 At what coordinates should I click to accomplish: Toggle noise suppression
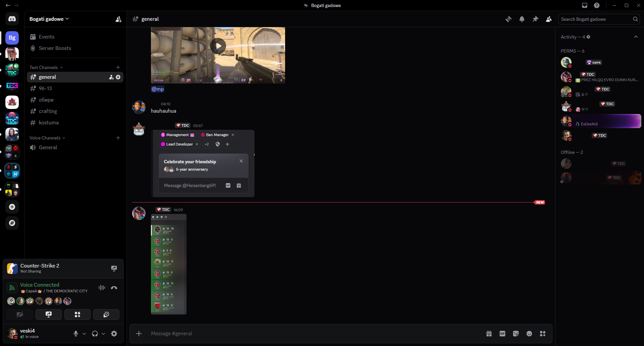point(102,288)
